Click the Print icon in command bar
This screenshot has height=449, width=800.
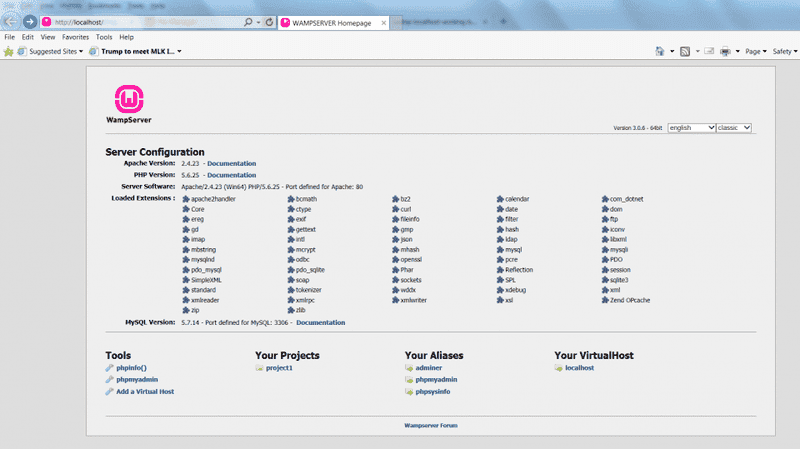point(723,50)
